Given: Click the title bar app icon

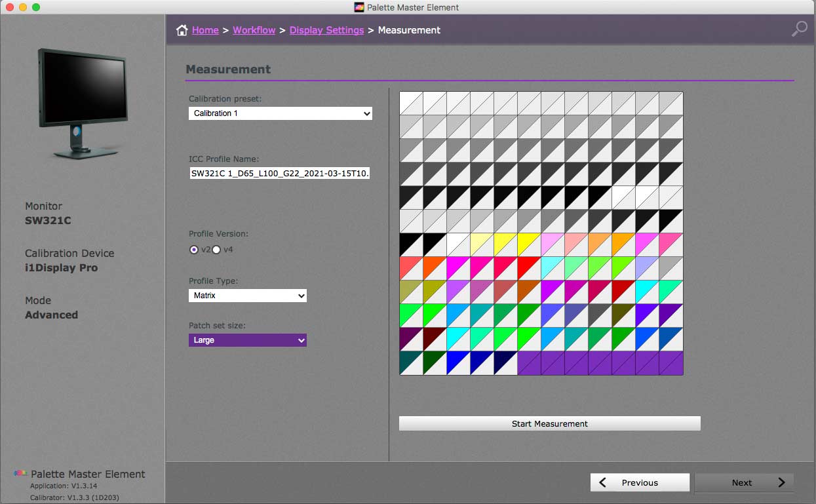Looking at the screenshot, I should [x=359, y=7].
